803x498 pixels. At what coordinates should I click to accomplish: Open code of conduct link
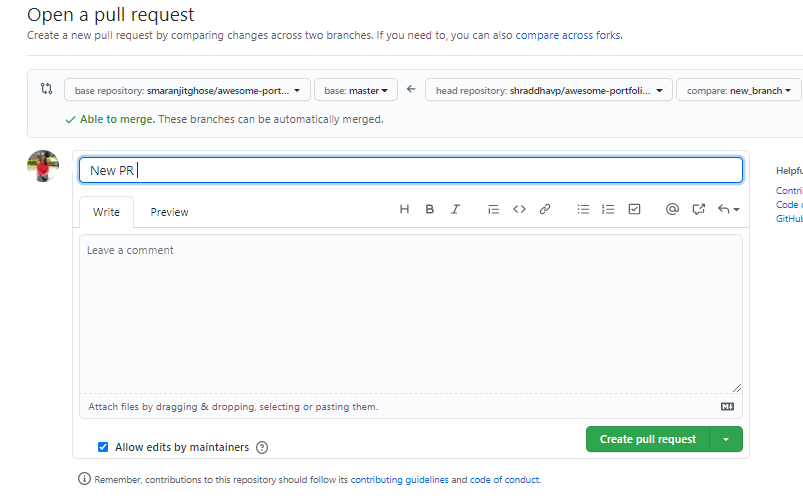click(504, 480)
